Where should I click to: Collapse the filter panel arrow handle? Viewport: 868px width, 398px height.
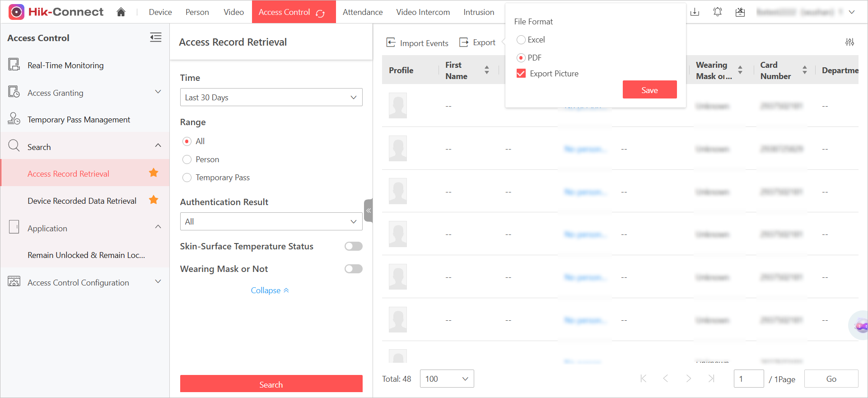[x=369, y=211]
